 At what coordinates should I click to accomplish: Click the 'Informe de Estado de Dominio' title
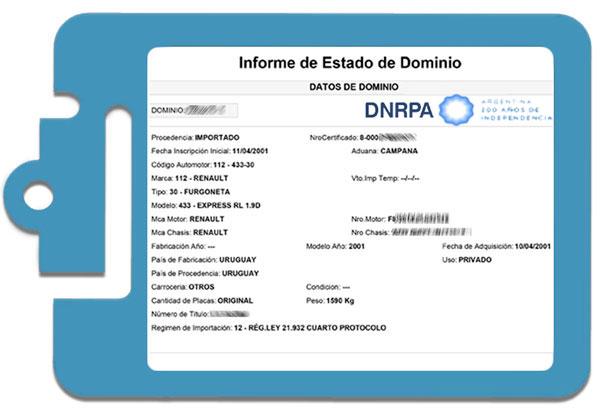(x=350, y=63)
